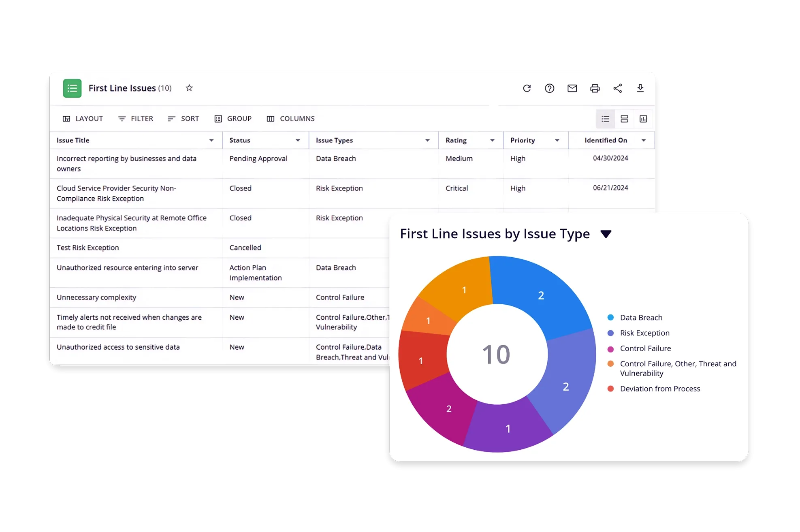Switch to chart view toggle
The height and width of the screenshot is (532, 800).
pos(643,119)
